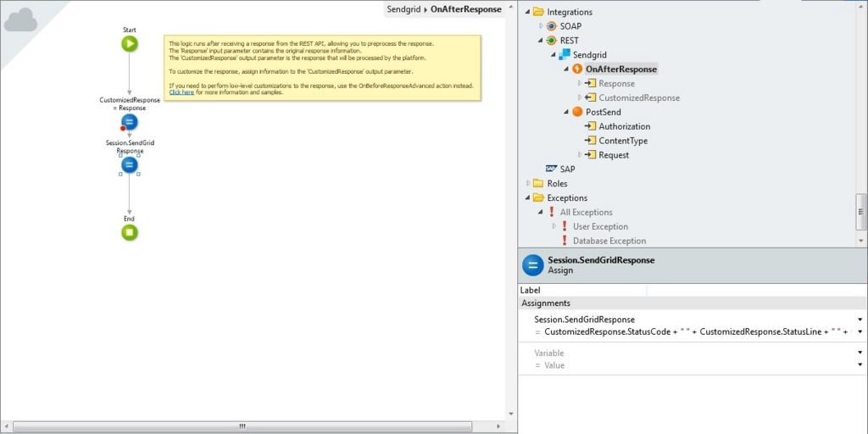Expand the User Exception node
Screen dimensions: 868x434
pyautogui.click(x=554, y=226)
